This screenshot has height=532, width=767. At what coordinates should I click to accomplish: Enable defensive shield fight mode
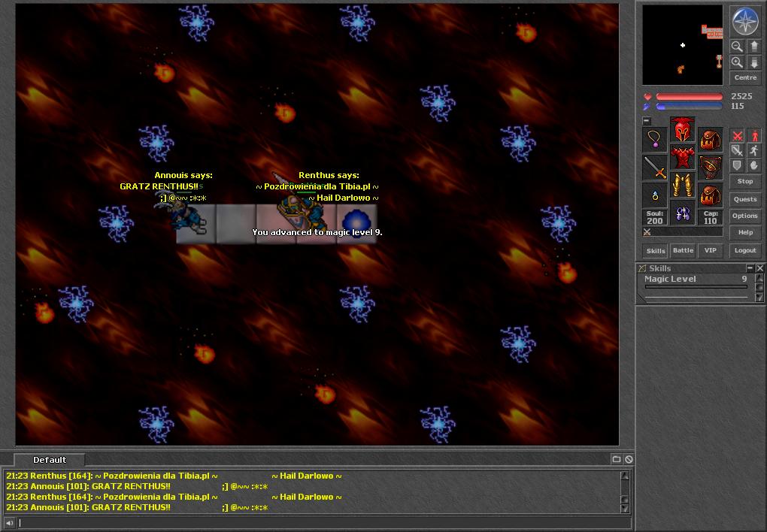pos(737,166)
